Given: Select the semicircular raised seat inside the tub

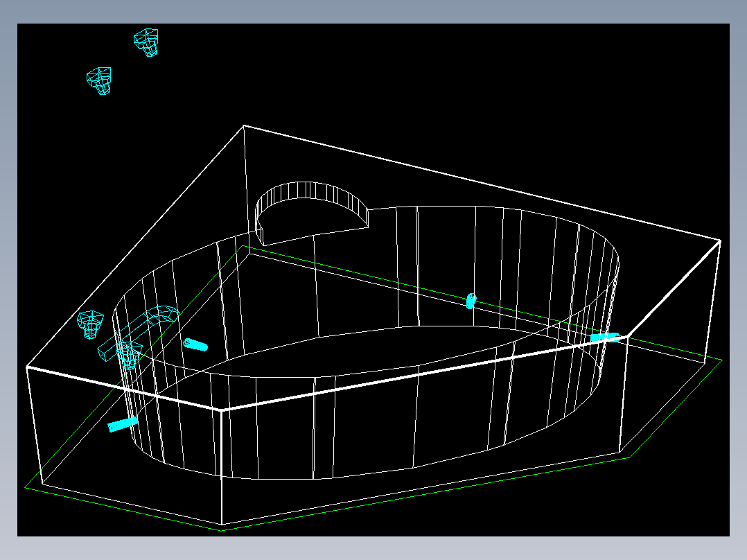Looking at the screenshot, I should point(312,213).
